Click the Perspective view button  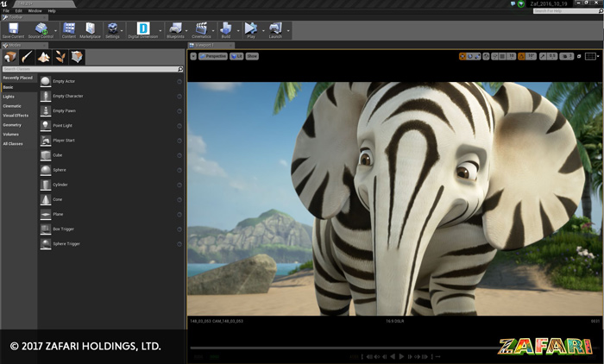[x=212, y=56]
